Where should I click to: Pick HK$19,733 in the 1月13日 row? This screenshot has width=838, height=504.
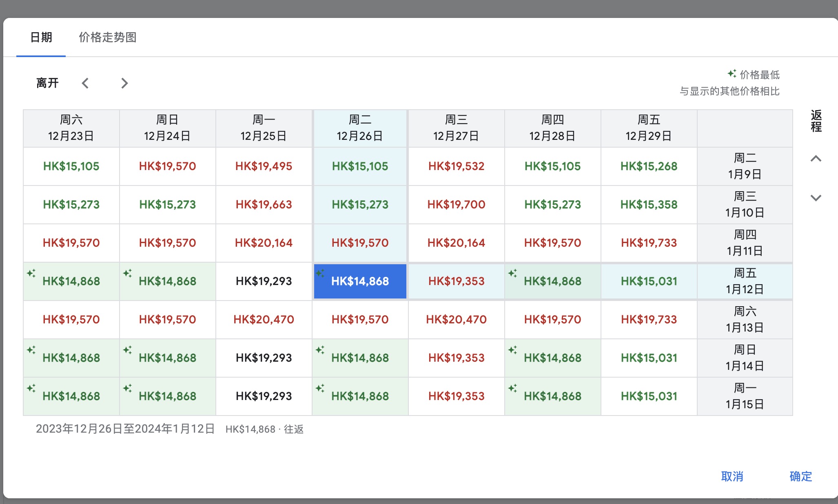coord(649,320)
